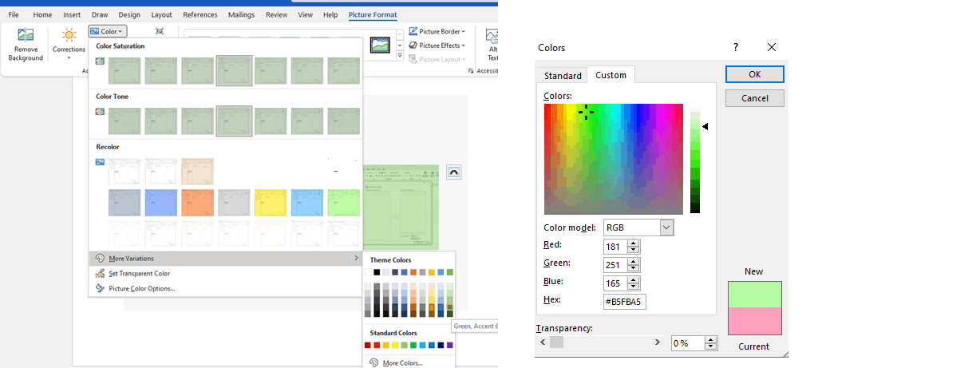Click the New color preview swatch
The height and width of the screenshot is (368, 980).
click(x=754, y=295)
